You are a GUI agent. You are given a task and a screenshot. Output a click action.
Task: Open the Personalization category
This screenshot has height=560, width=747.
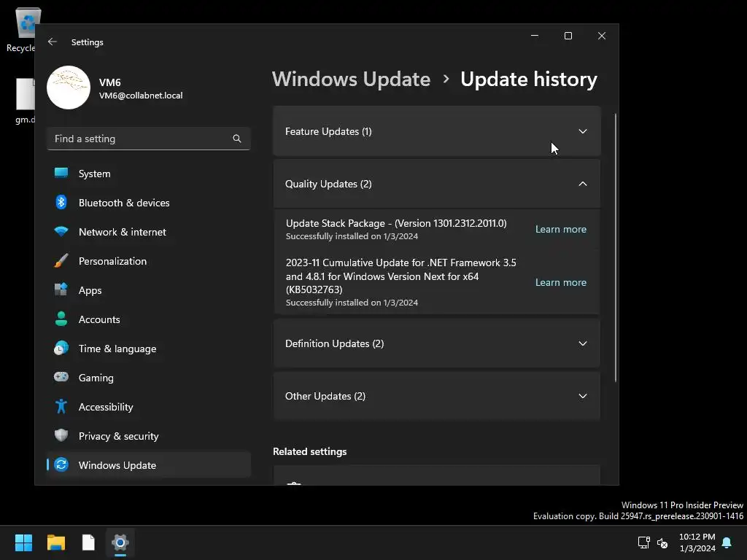(149, 261)
